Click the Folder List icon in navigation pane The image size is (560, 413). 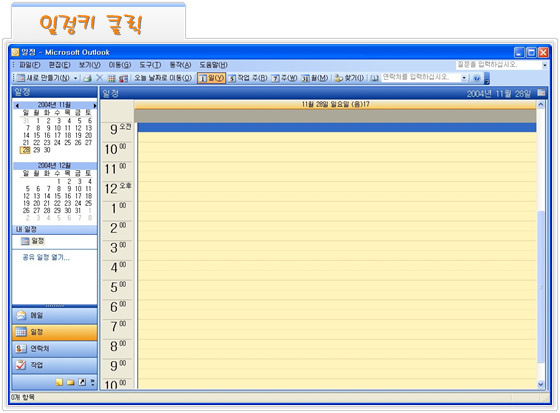[x=71, y=382]
